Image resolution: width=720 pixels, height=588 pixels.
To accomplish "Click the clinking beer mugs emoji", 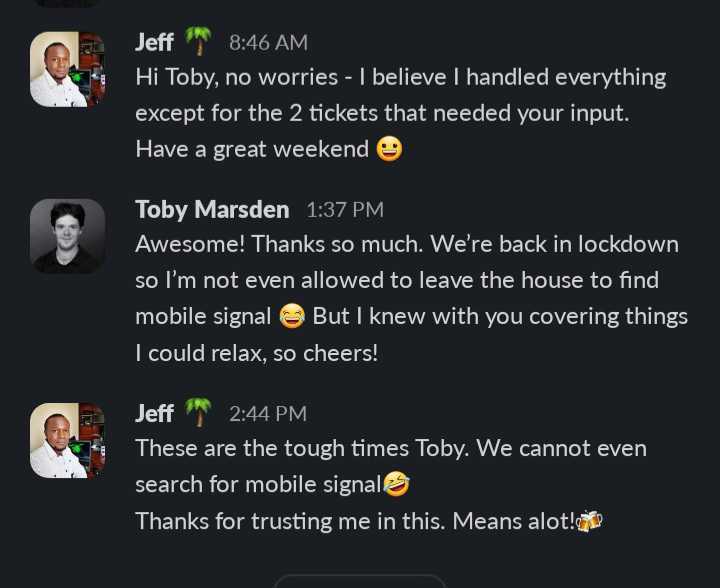I will (x=589, y=521).
